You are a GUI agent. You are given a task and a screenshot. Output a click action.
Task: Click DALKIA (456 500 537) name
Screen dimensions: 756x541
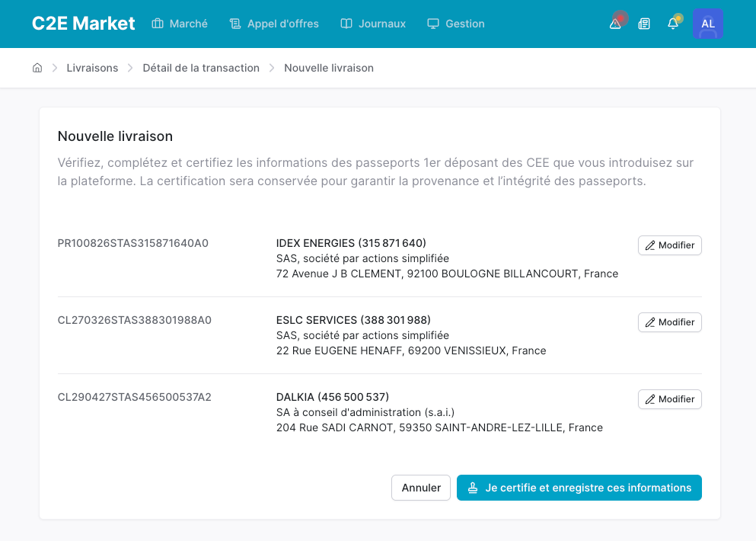coord(333,397)
